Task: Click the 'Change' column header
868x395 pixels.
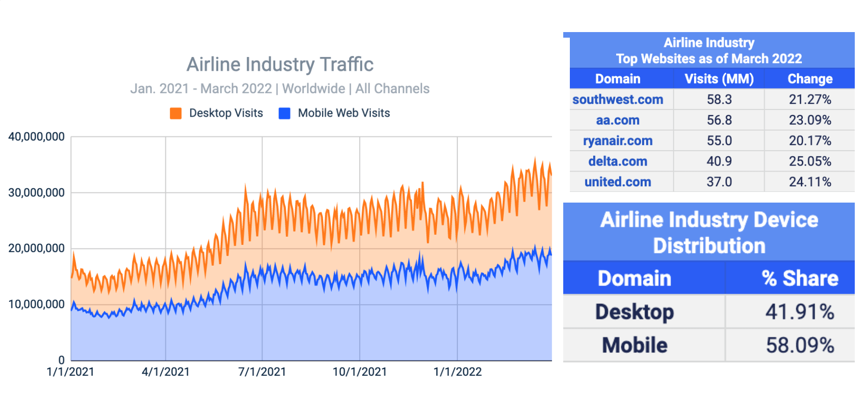Action: [810, 79]
